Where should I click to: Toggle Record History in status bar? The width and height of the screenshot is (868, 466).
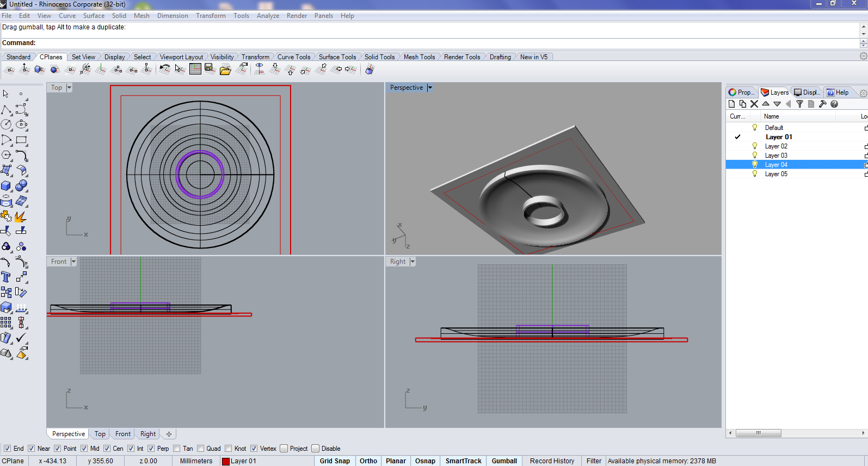point(552,461)
